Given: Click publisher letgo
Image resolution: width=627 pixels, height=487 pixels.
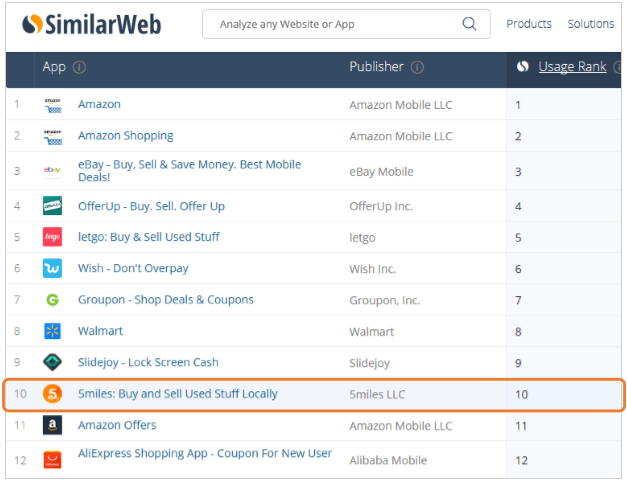Looking at the screenshot, I should pos(362,238).
